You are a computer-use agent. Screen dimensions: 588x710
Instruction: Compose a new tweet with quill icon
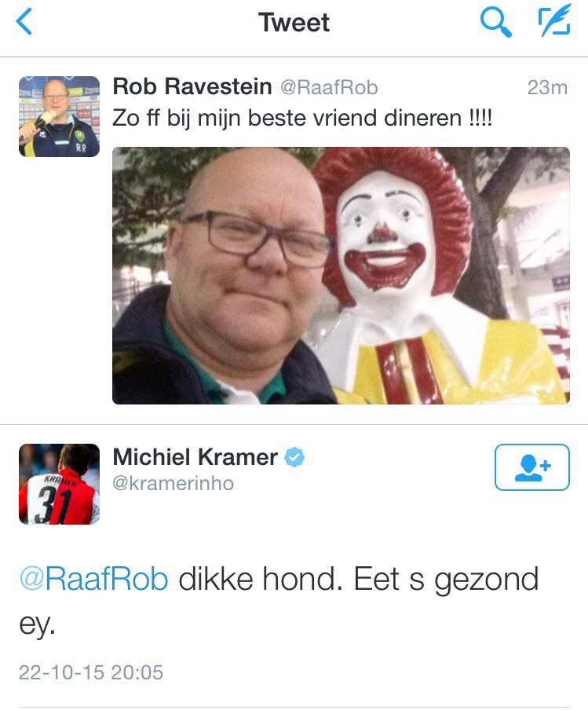click(554, 21)
